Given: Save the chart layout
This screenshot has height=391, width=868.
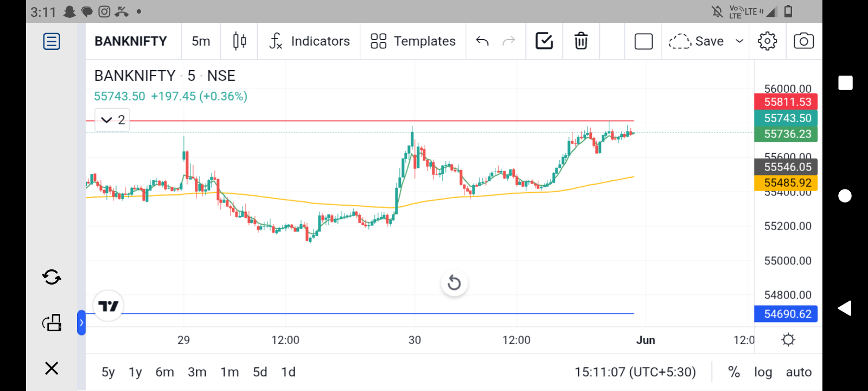Looking at the screenshot, I should (696, 41).
